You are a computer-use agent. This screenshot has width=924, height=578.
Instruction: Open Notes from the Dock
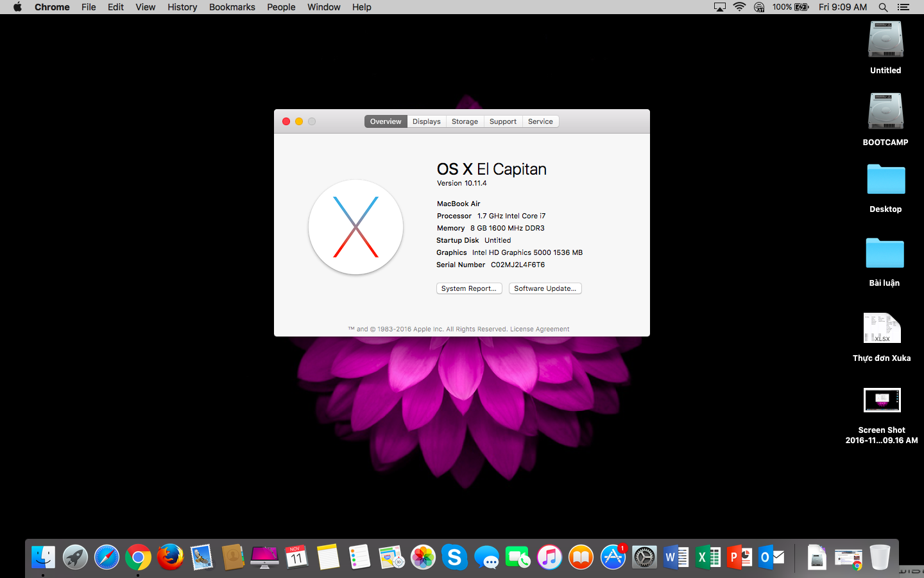328,557
